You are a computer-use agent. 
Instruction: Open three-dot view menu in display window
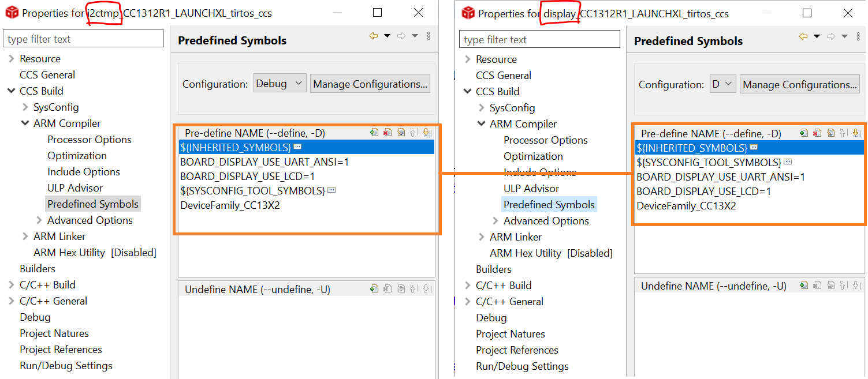tap(858, 36)
